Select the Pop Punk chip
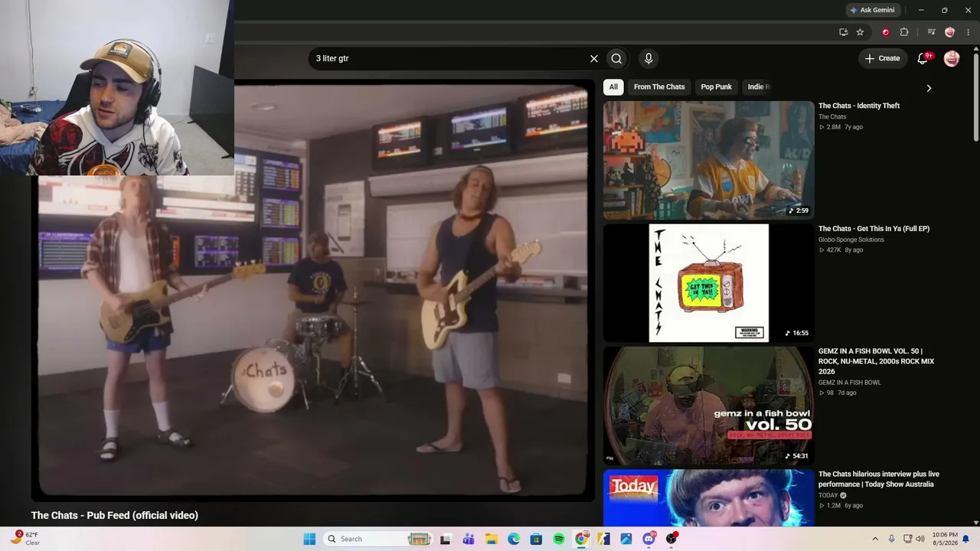This screenshot has height=551, width=980. click(717, 86)
